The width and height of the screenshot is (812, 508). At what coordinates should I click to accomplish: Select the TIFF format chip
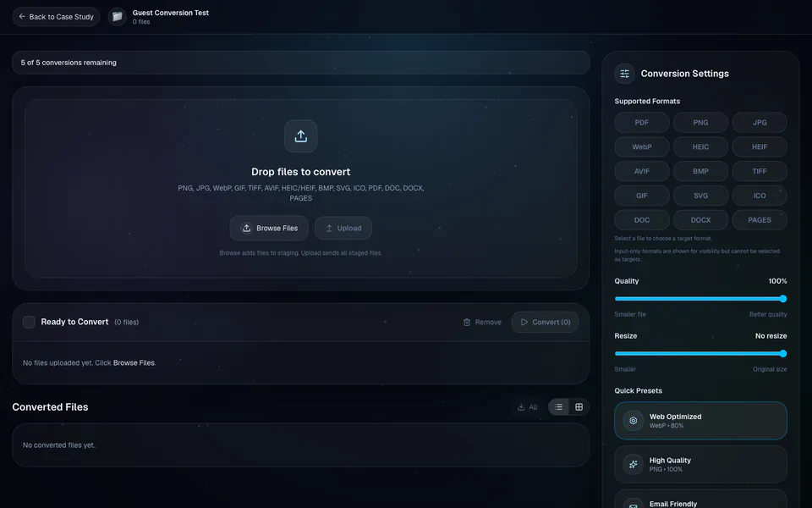pyautogui.click(x=760, y=171)
